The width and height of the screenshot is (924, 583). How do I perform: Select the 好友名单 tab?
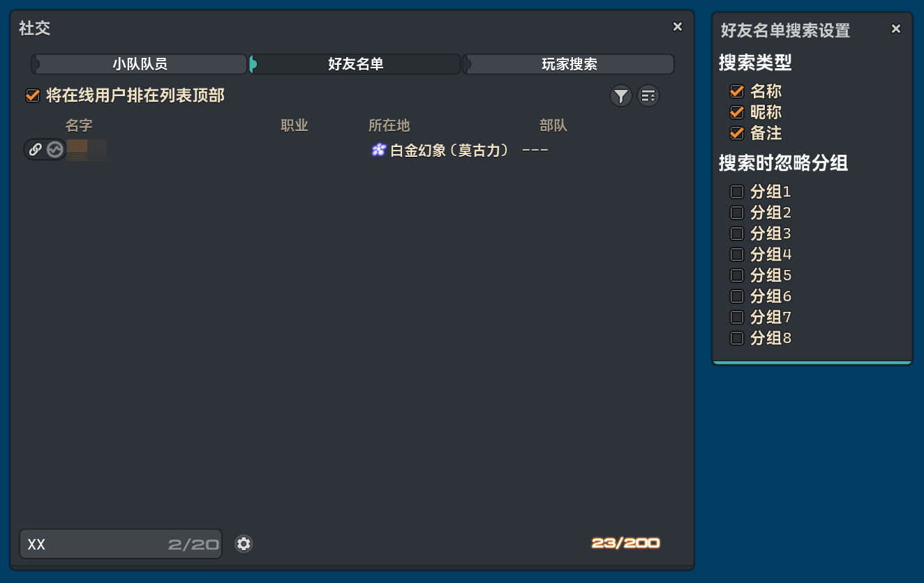tap(355, 63)
